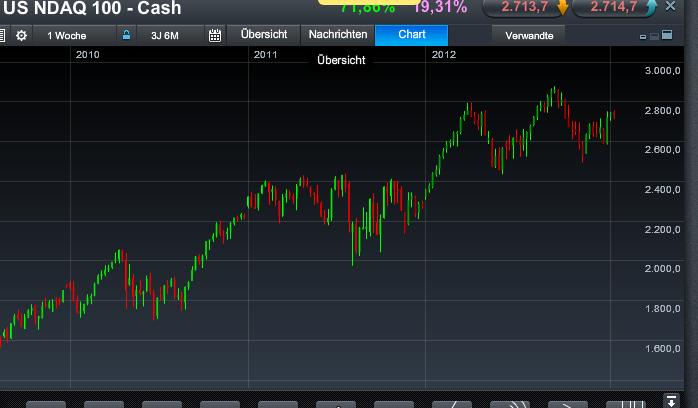Open chart settings via the gear icon

point(21,36)
